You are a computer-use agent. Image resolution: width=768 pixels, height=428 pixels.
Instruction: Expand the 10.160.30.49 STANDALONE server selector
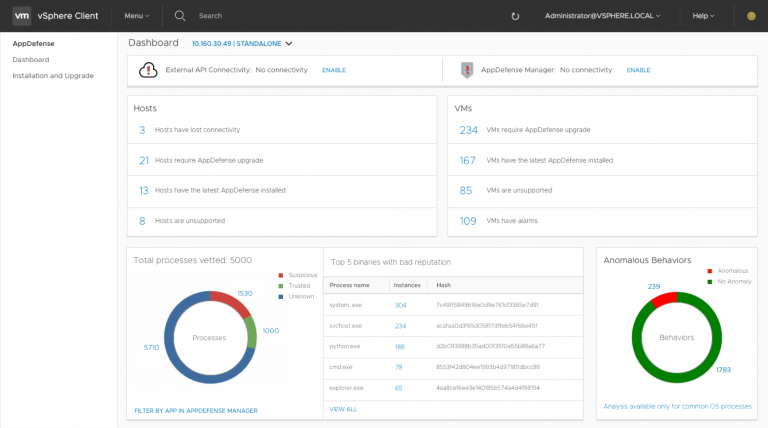click(x=242, y=44)
